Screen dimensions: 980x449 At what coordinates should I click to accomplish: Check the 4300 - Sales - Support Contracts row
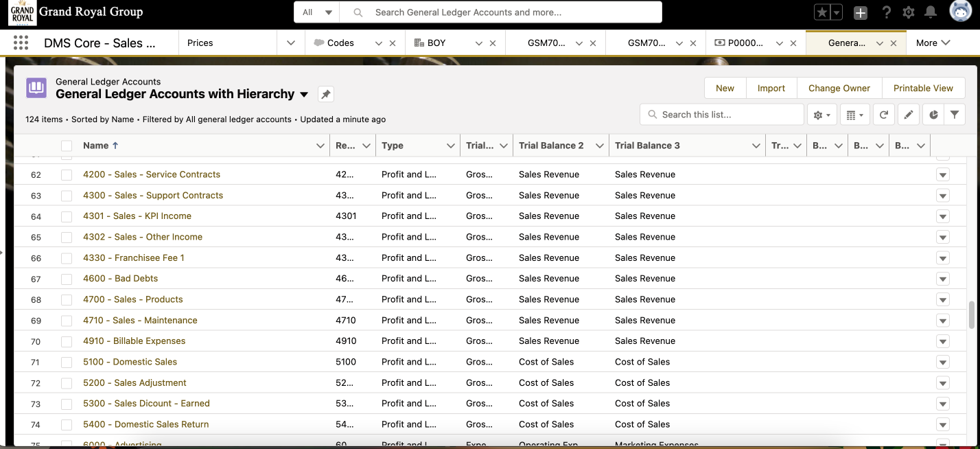pos(67,196)
